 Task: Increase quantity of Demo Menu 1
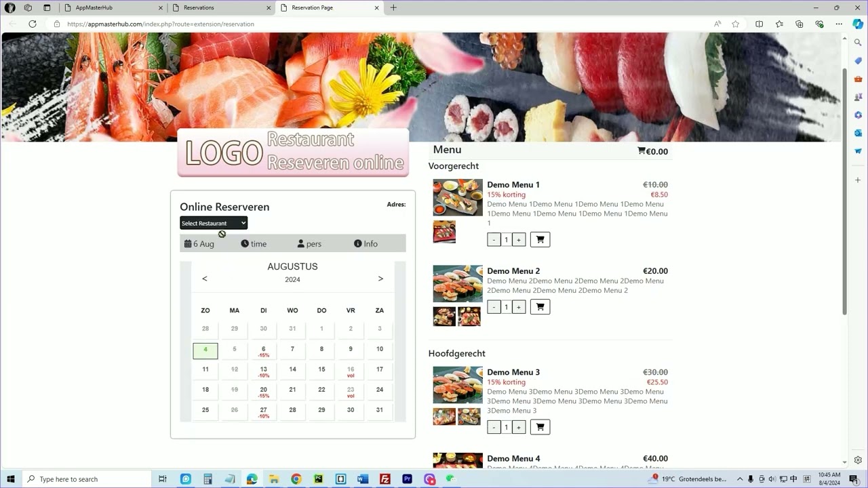point(518,239)
